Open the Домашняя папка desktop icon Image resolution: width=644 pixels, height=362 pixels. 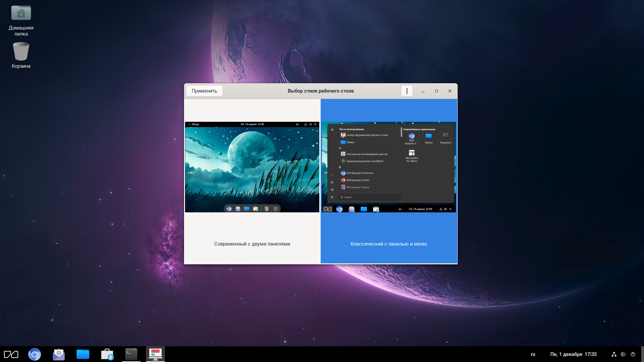pyautogui.click(x=21, y=20)
